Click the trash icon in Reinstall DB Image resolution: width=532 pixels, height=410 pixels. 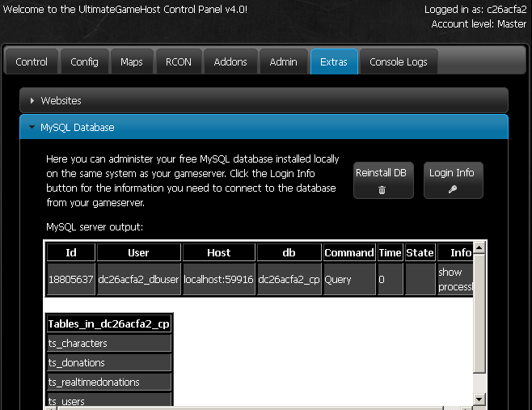click(x=382, y=190)
